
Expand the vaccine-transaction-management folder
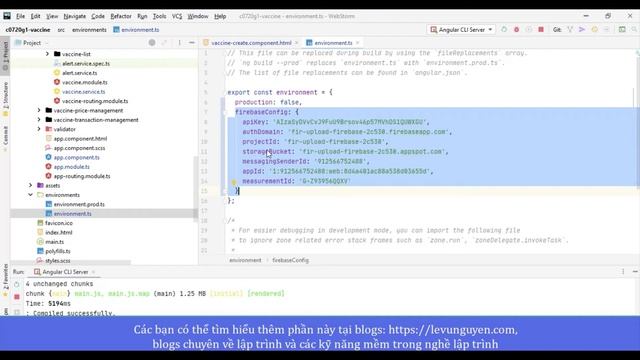click(x=39, y=120)
